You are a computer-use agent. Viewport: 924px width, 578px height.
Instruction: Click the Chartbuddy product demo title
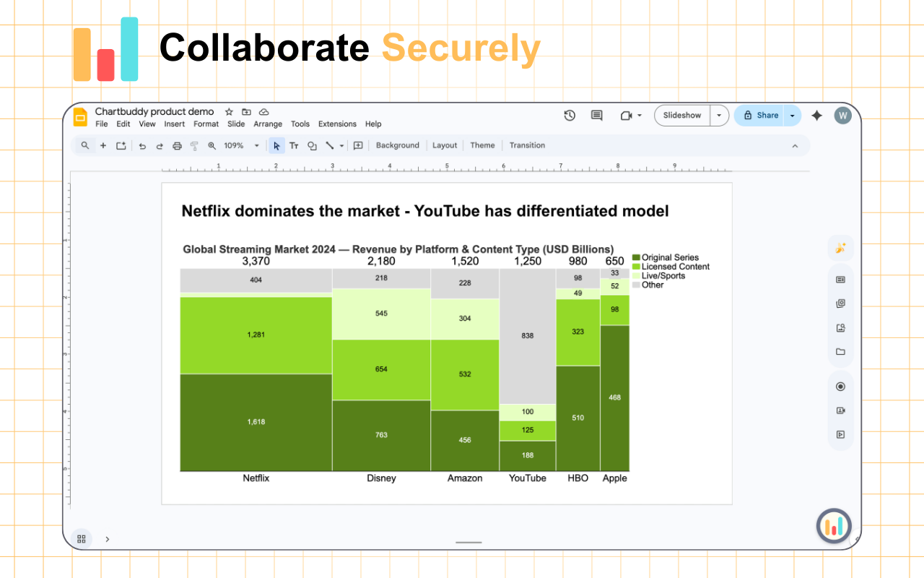(154, 112)
